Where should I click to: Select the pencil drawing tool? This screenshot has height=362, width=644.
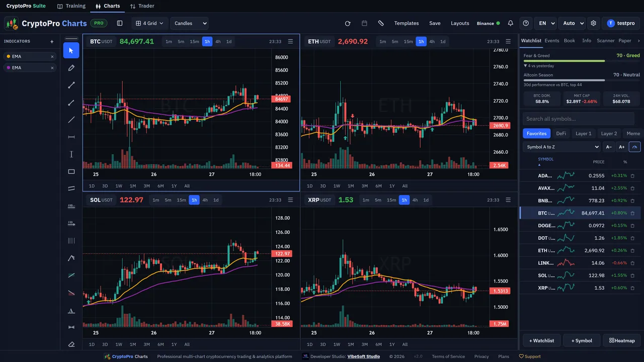[71, 68]
